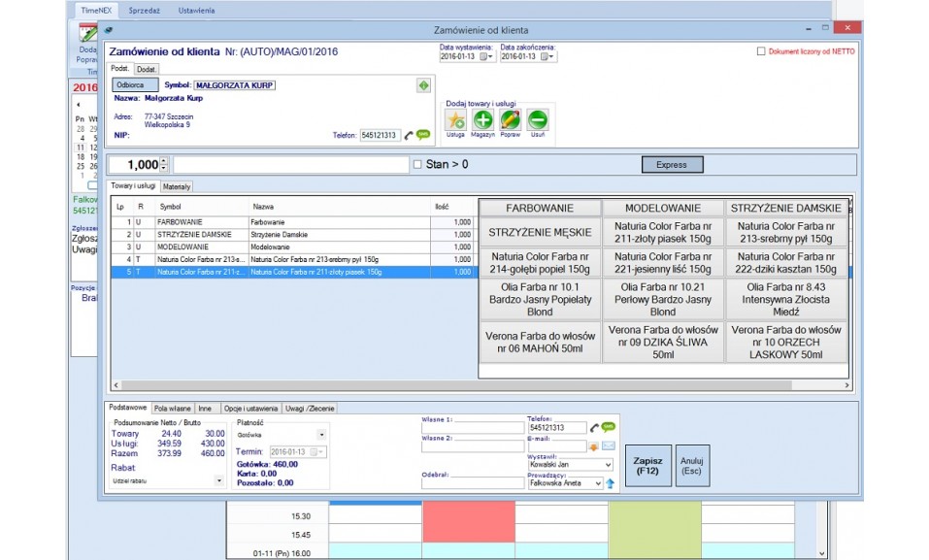The height and width of the screenshot is (560, 929).
Task: Click the Własne 1 input field
Action: (x=472, y=428)
